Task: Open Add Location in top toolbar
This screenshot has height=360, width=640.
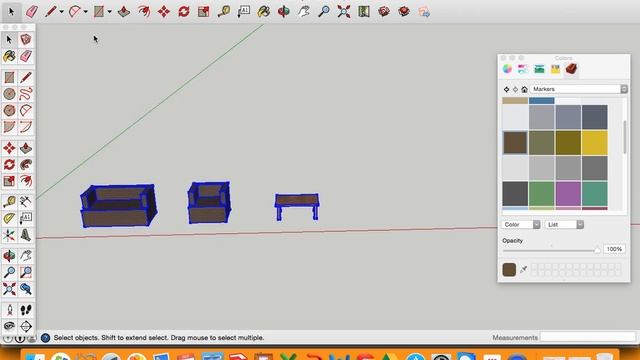Action: (x=364, y=11)
